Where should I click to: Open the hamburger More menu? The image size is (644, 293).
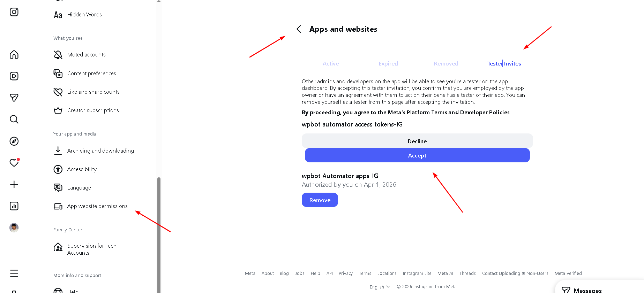14,273
